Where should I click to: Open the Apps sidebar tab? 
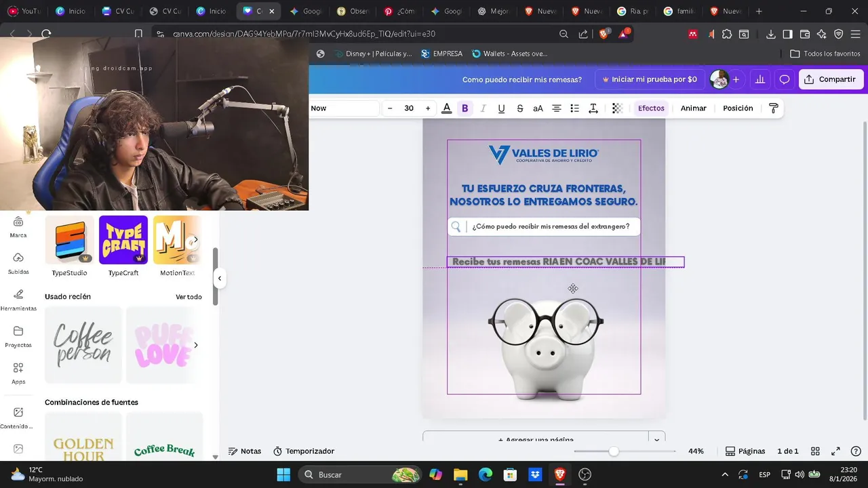coord(18,373)
